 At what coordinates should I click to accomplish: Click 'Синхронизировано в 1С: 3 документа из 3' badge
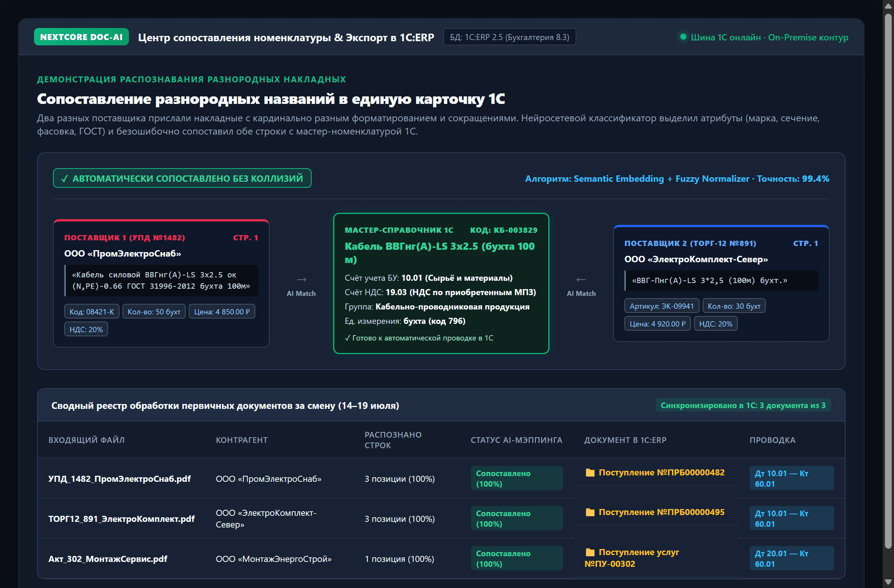pyautogui.click(x=743, y=405)
